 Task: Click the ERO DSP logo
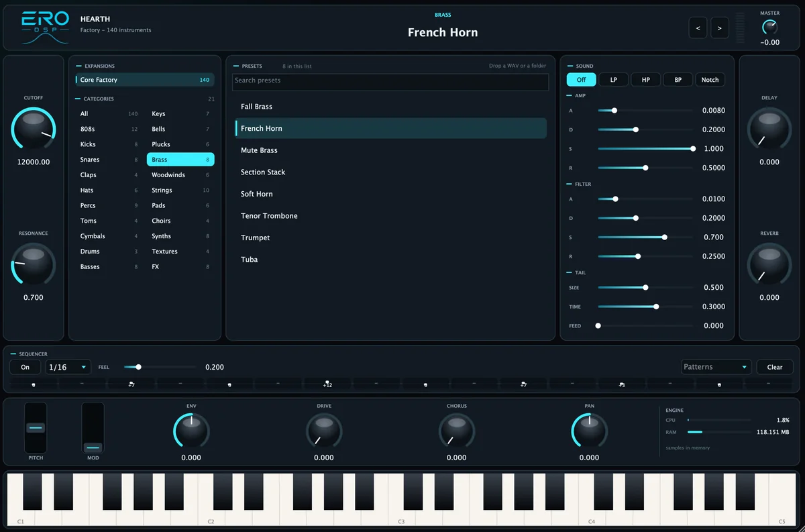point(45,28)
